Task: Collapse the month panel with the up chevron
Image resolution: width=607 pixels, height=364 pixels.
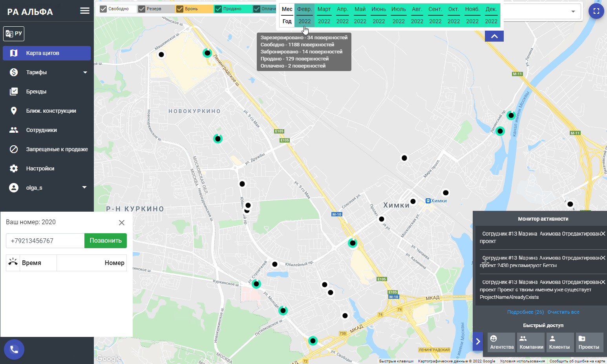Action: pyautogui.click(x=494, y=36)
